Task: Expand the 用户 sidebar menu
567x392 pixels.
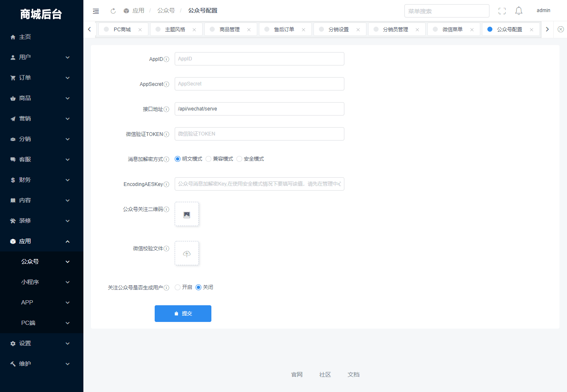Action: click(42, 57)
